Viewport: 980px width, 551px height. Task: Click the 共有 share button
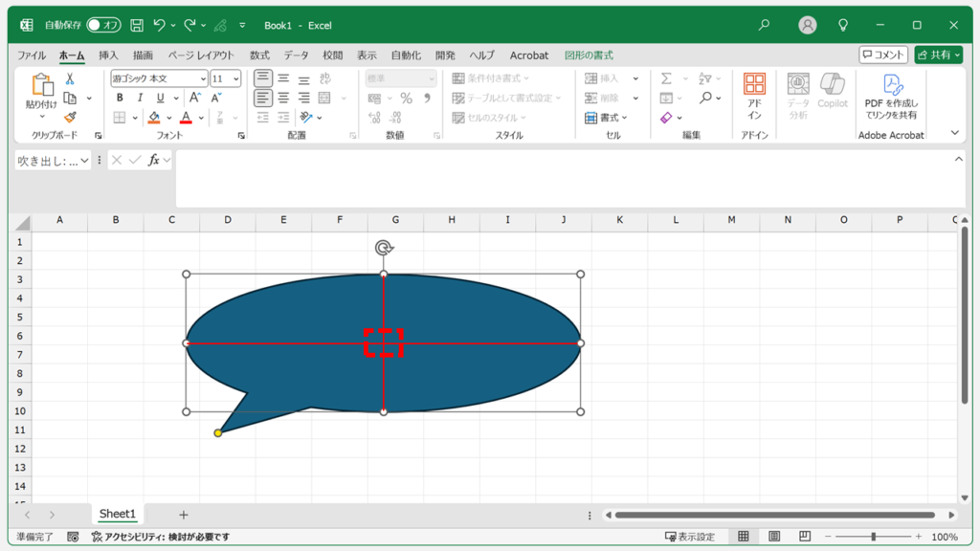[x=938, y=55]
